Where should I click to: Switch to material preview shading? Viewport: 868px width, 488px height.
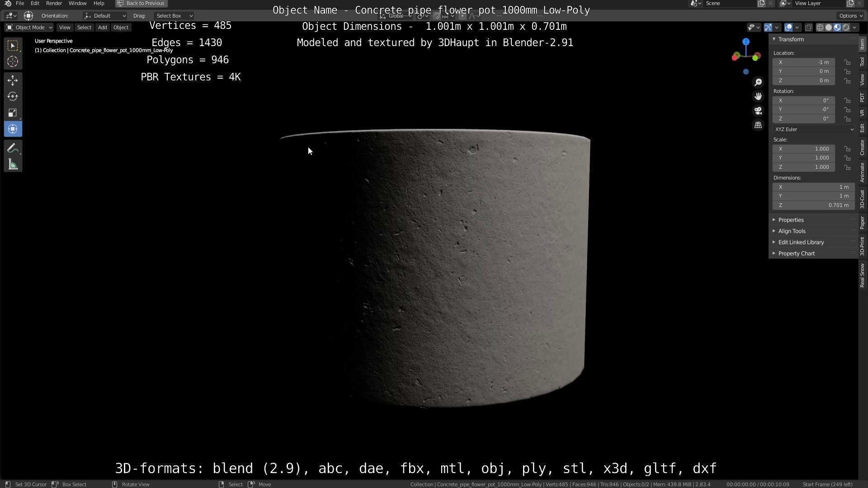(x=837, y=28)
